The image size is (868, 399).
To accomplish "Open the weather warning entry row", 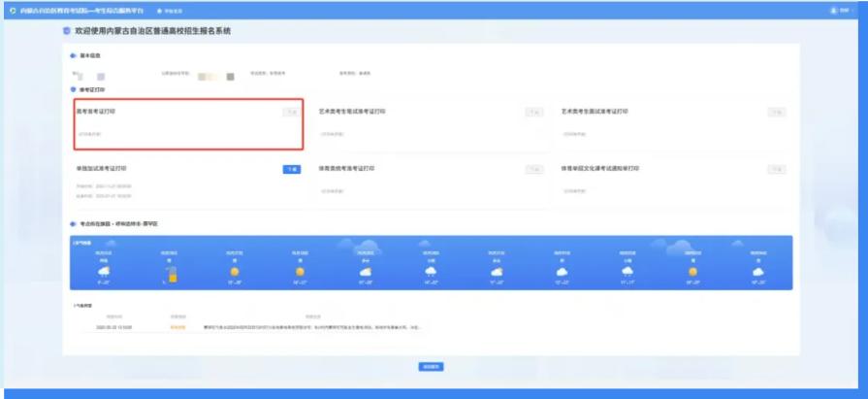I will click(x=291, y=327).
